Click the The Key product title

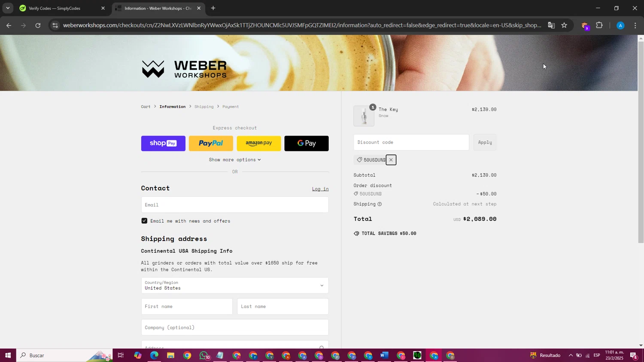[388, 109]
